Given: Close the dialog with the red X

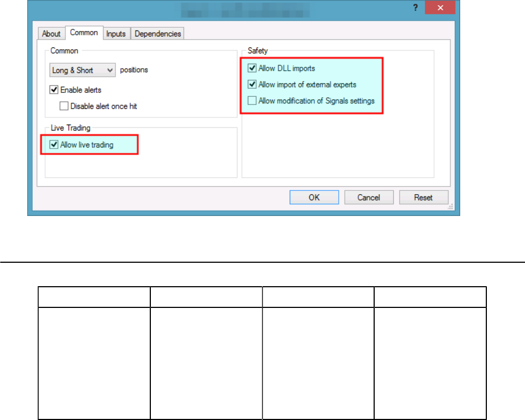Looking at the screenshot, I should (x=440, y=8).
